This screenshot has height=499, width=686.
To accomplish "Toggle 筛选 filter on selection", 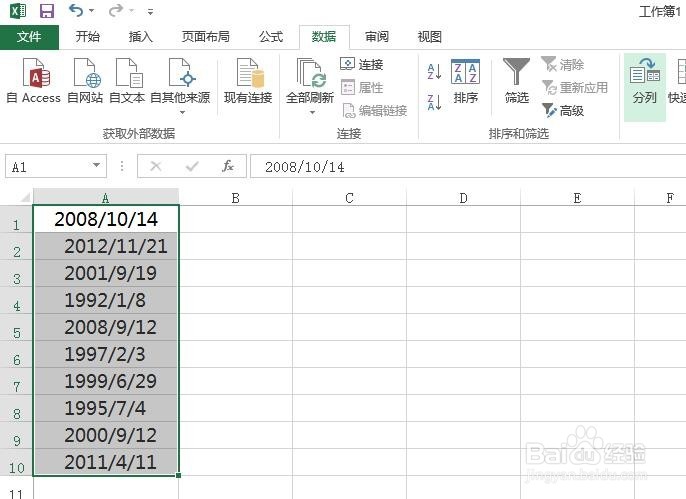I will pyautogui.click(x=517, y=81).
